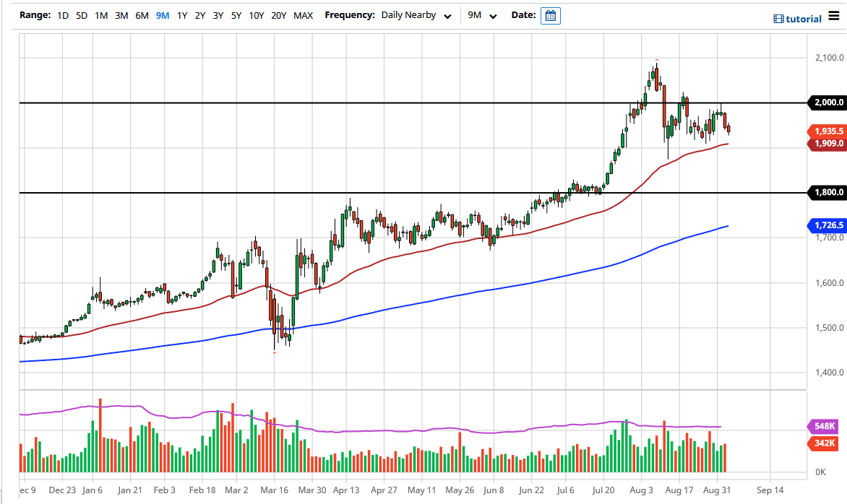Click the Mar 16 date axis label
Screen dimensions: 847x504
tap(275, 490)
